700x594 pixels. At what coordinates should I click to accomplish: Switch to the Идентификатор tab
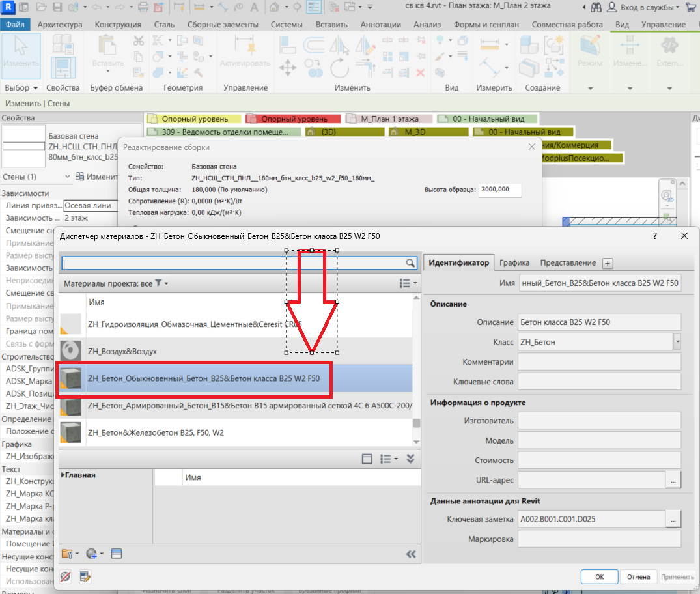[x=458, y=262]
